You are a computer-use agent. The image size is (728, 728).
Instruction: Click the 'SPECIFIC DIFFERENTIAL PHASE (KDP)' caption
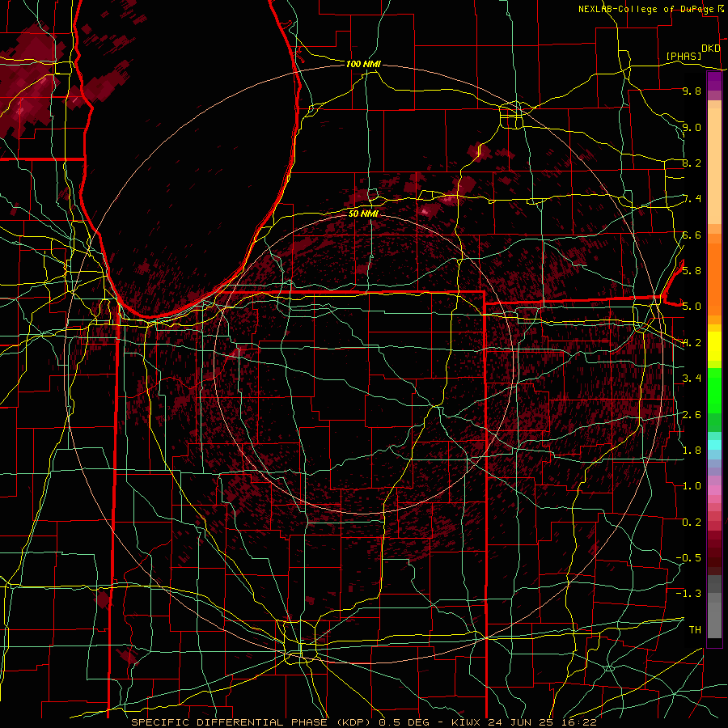pyautogui.click(x=254, y=722)
